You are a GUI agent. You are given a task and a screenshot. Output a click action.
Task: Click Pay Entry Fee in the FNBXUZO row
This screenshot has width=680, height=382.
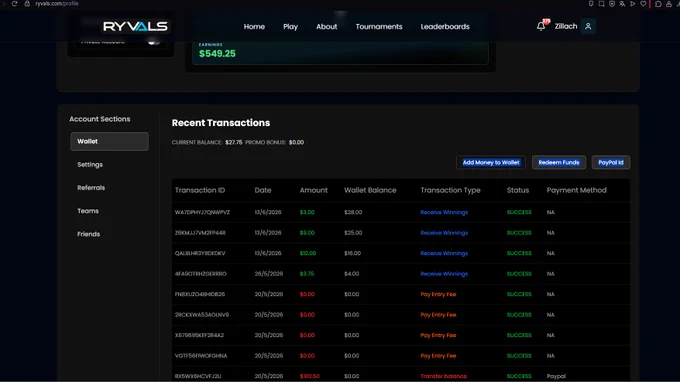(x=438, y=294)
